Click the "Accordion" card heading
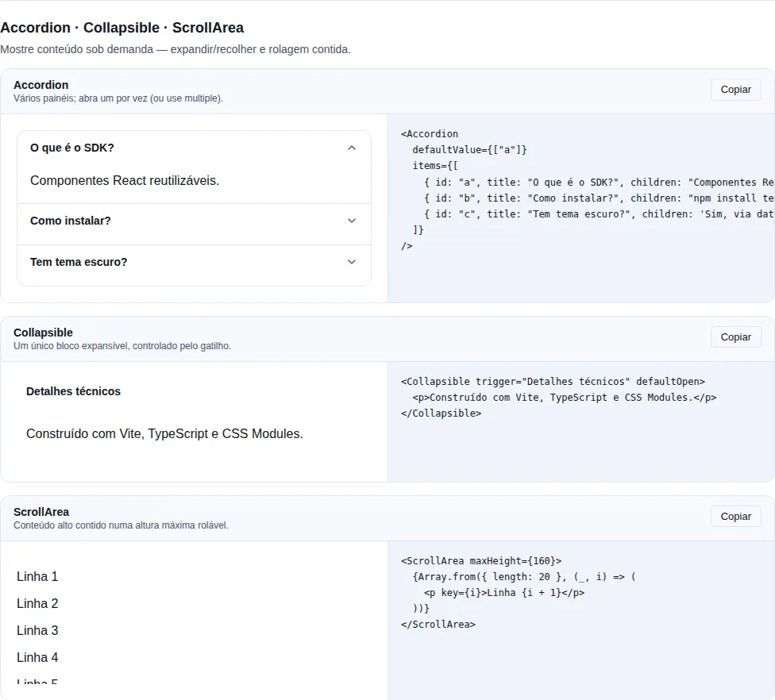Viewport: 775px width, 700px height. pos(41,85)
